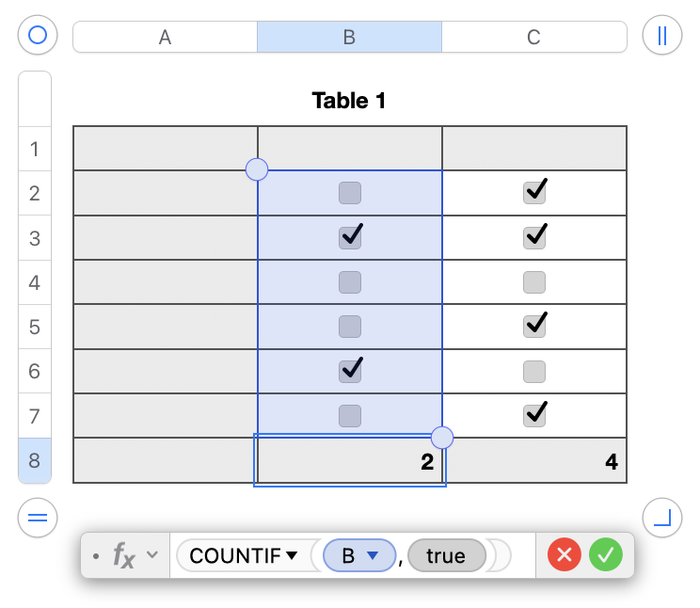This screenshot has height=608, width=700.
Task: Click the add columns handle at top right
Action: 661,36
